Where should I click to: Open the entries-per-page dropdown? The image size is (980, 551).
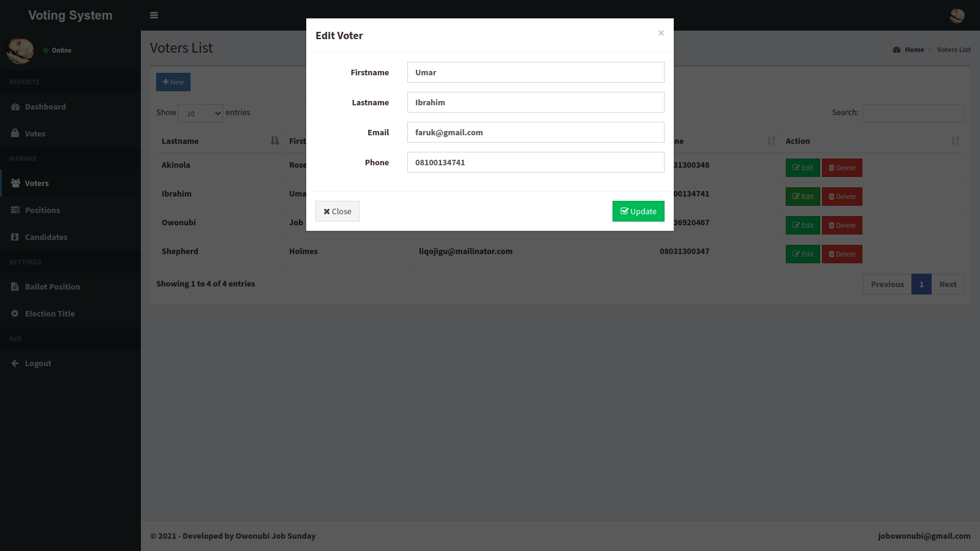coord(201,113)
